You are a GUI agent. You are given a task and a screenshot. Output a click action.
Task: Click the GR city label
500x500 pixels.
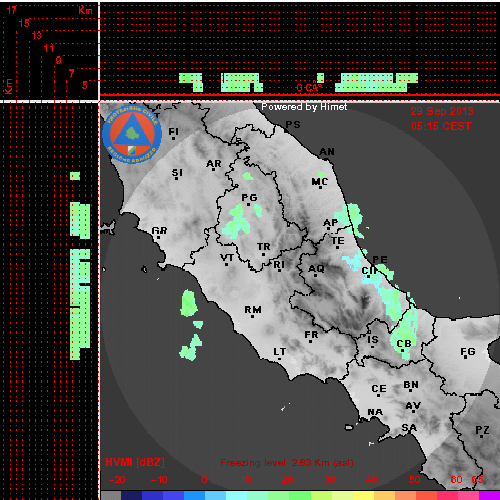pos(159,231)
